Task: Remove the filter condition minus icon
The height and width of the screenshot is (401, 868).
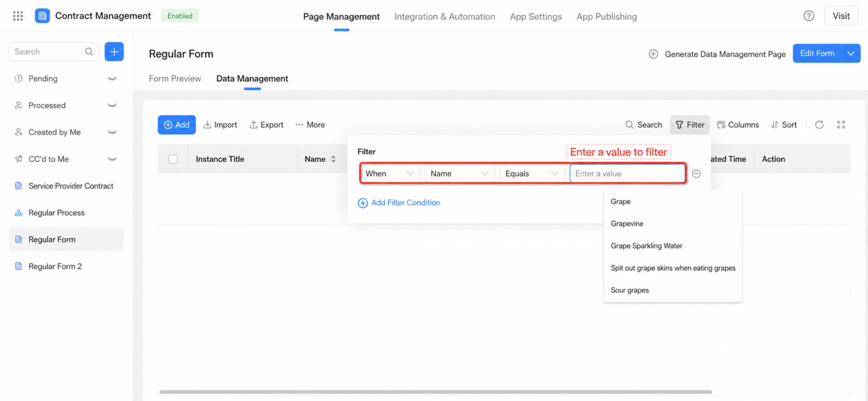Action: click(696, 174)
